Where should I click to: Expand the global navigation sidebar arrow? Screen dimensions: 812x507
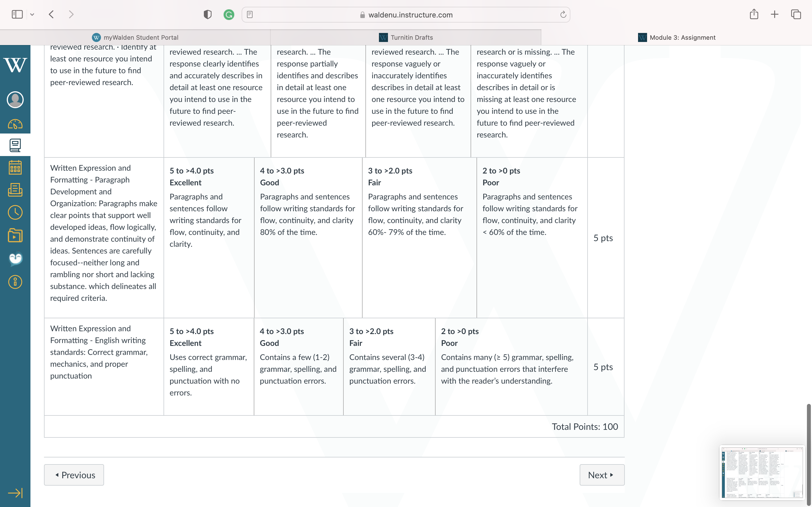15,493
